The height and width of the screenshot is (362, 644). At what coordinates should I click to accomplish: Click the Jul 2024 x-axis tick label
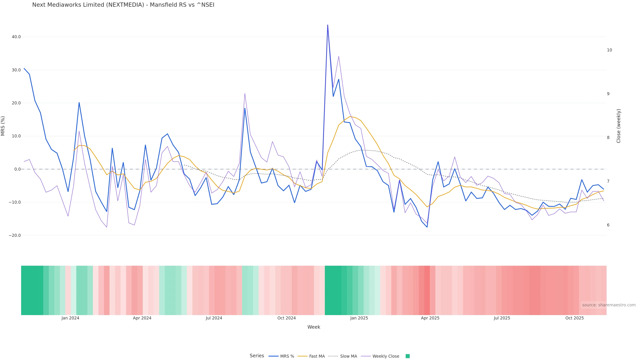point(214,318)
